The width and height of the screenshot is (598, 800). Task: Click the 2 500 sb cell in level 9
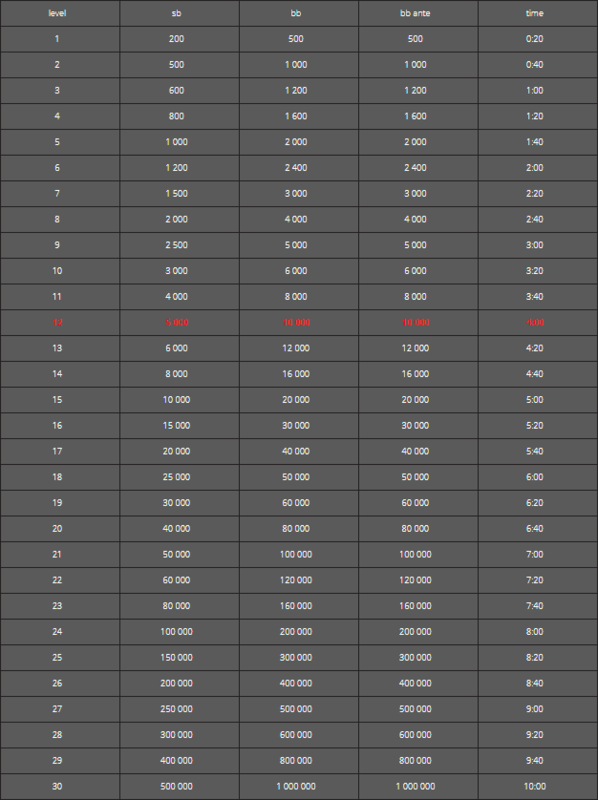pyautogui.click(x=177, y=245)
